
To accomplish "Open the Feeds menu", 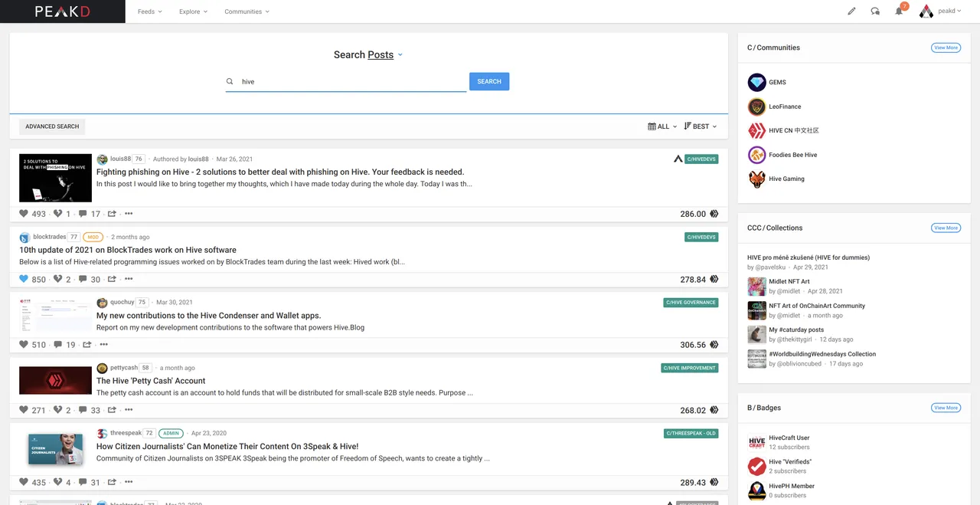I will 150,11.
